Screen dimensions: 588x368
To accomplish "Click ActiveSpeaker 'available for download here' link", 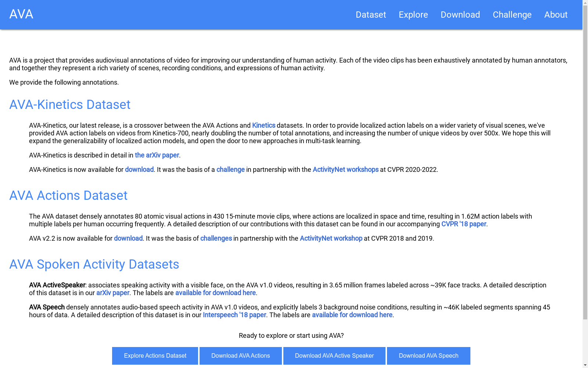I will click(x=215, y=293).
